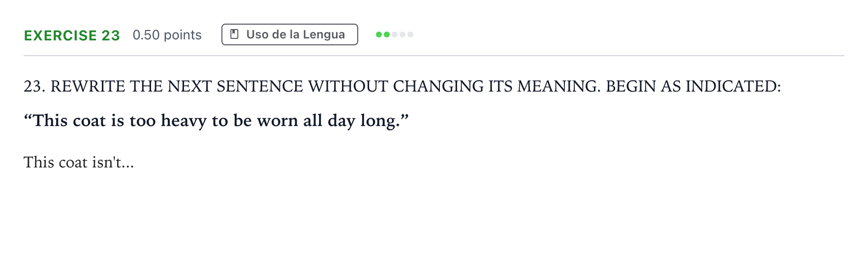Viewport: 868px width, 266px height.
Task: Click the bold sentence about the coat
Action: [x=216, y=121]
